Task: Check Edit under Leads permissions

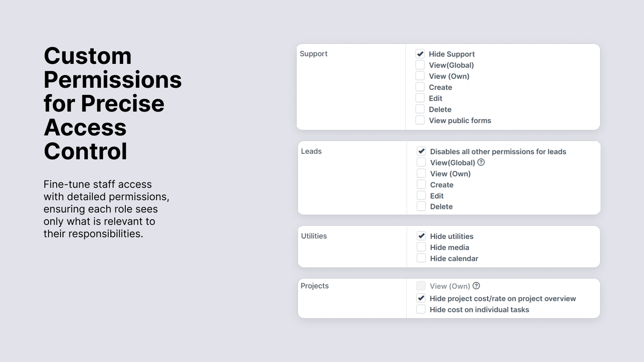Action: pyautogui.click(x=422, y=195)
